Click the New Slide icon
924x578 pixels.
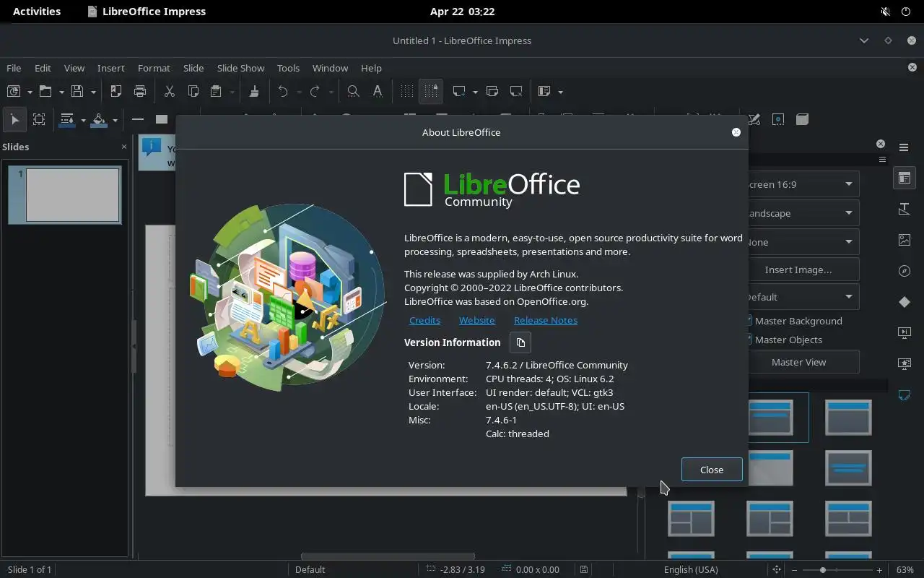[459, 91]
